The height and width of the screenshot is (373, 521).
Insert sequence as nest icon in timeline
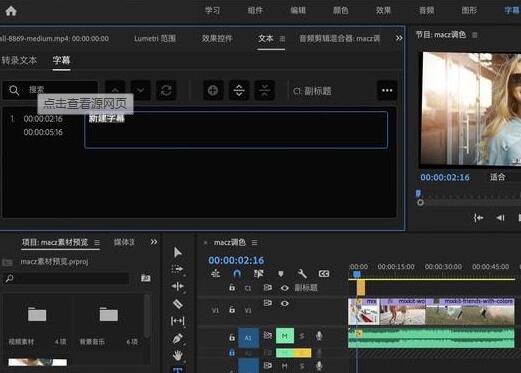[x=216, y=274]
